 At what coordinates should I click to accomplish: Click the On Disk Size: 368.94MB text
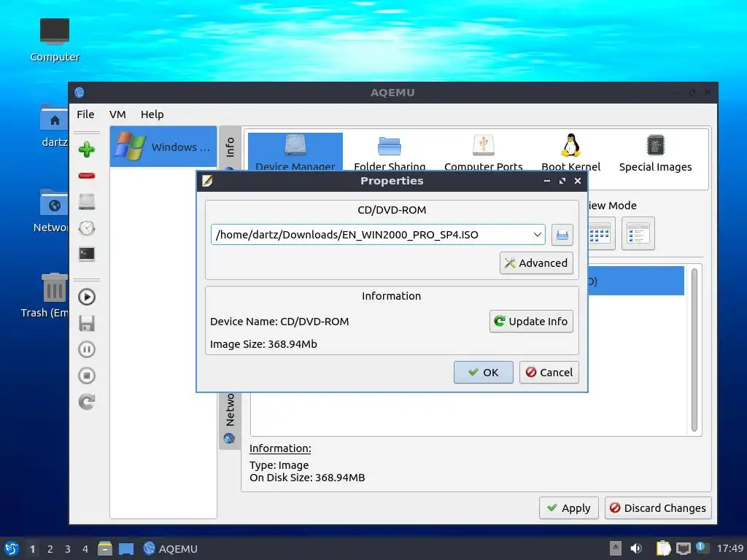point(307,478)
